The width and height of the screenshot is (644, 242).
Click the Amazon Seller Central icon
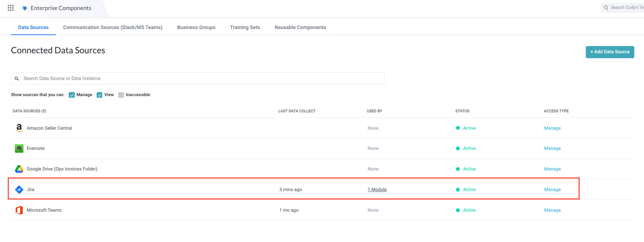(19, 128)
